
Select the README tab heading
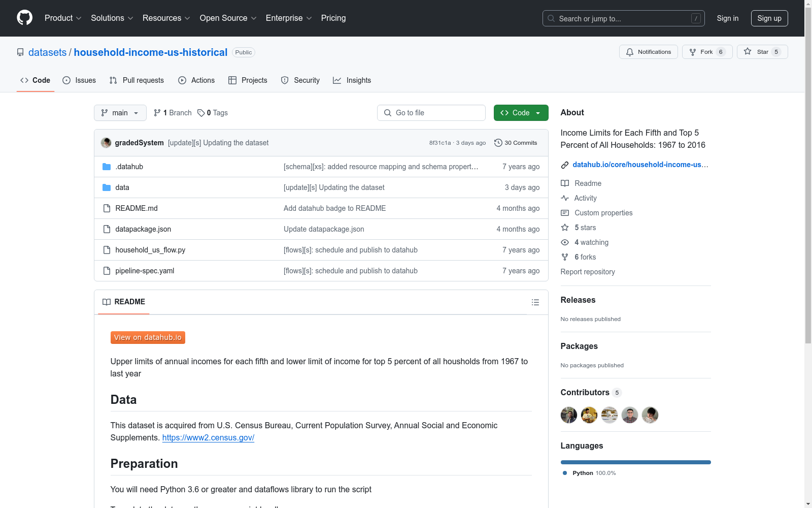[x=124, y=302]
